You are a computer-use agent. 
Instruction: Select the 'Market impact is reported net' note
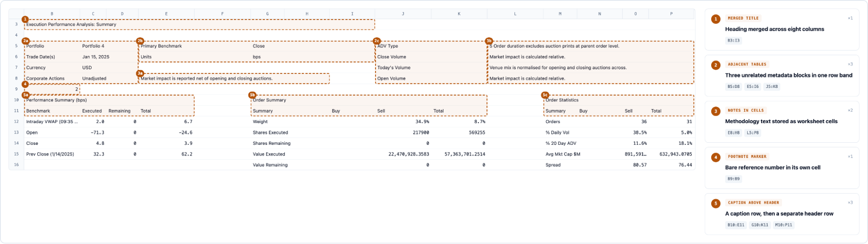coord(234,79)
